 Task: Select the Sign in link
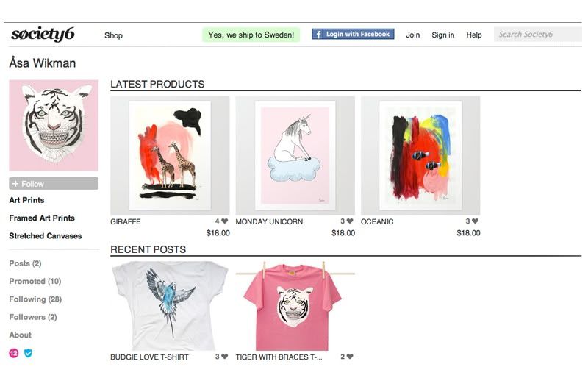coord(443,35)
